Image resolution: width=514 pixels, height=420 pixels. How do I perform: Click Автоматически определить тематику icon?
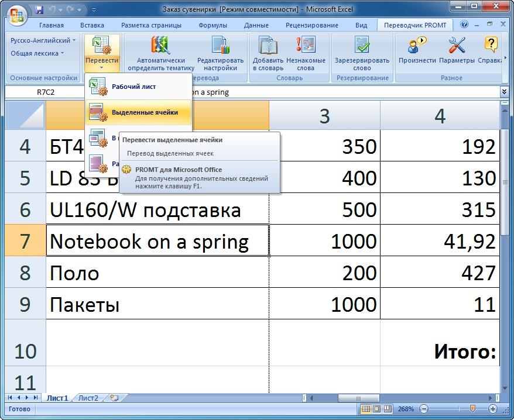161,45
